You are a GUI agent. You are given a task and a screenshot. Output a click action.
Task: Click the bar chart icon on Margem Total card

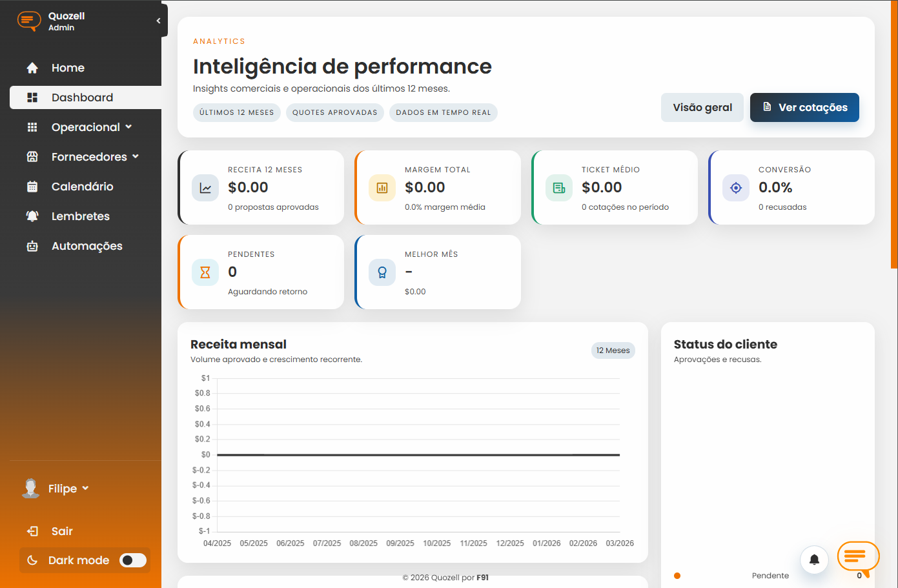(382, 187)
